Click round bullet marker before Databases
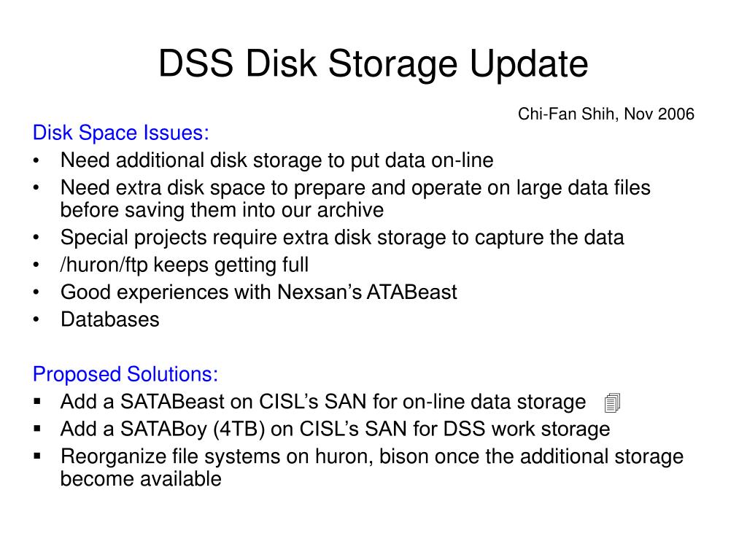The height and width of the screenshot is (560, 747). (36, 319)
